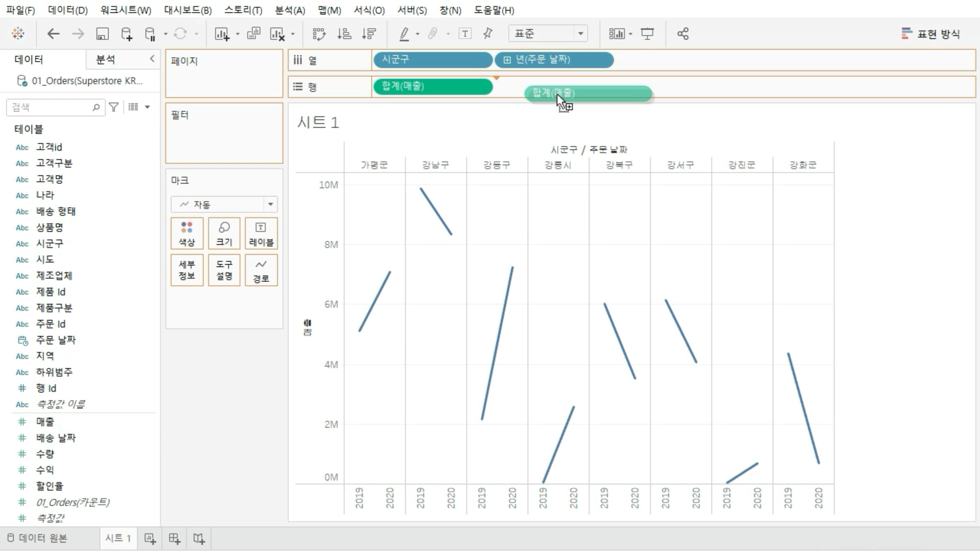Screen dimensions: 980x551
Task: Open the 분석(A) menu
Action: [290, 10]
